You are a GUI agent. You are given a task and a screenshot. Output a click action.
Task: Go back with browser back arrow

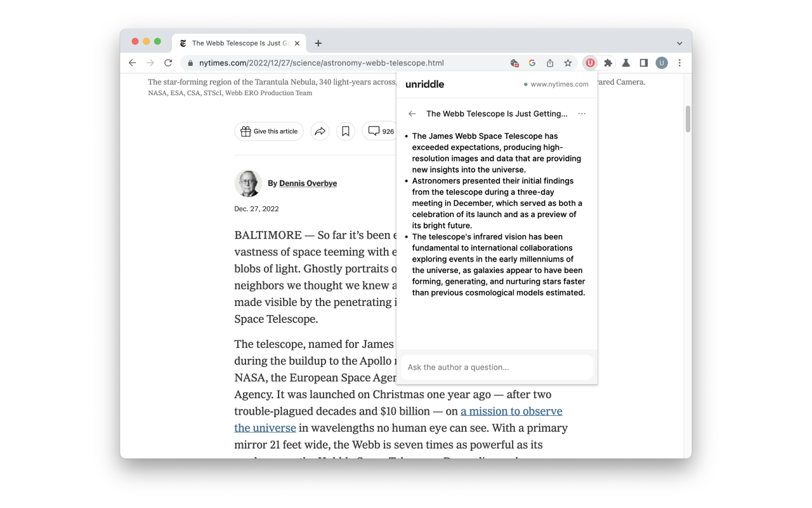pos(132,63)
